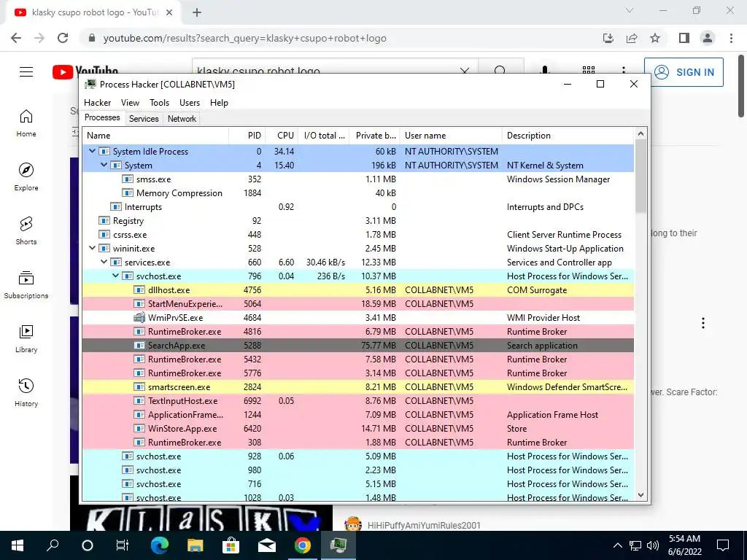Open YouTube hamburger guide menu
Screen dimensions: 747x560
[26, 72]
